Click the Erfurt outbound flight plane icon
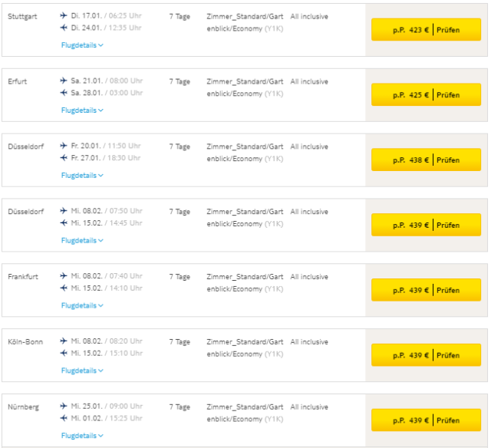 pos(64,81)
